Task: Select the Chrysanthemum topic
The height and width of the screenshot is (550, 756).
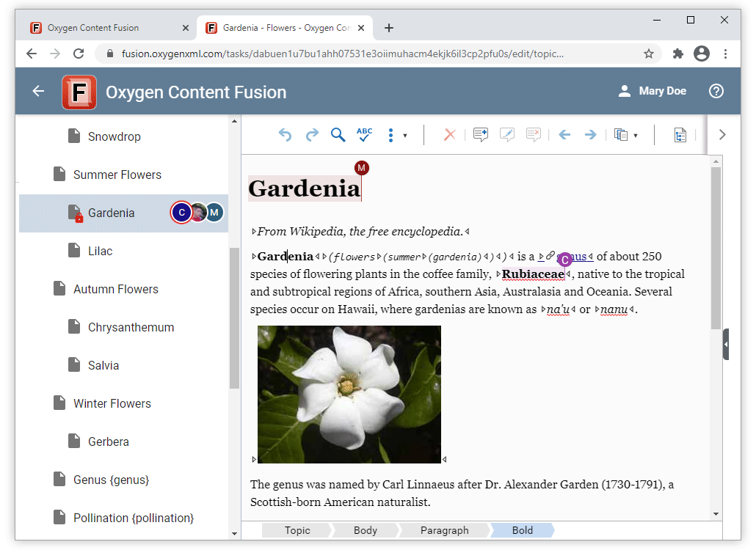Action: point(131,328)
